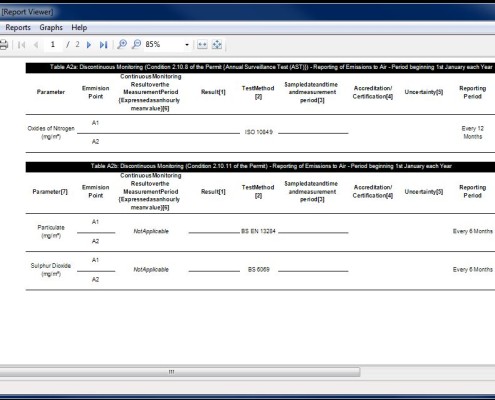Open the Help menu

(x=79, y=28)
